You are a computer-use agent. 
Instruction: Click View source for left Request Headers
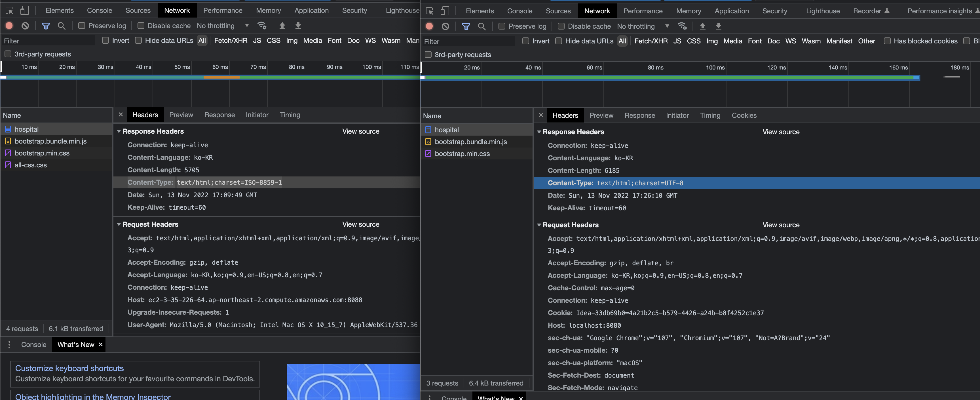[x=361, y=225]
